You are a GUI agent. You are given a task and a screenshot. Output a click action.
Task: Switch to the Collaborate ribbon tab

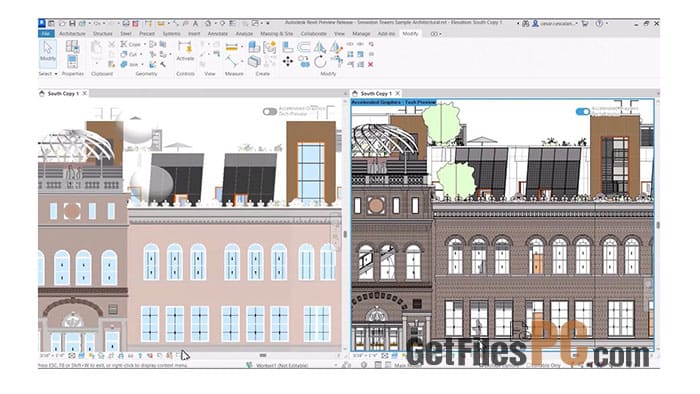[313, 34]
